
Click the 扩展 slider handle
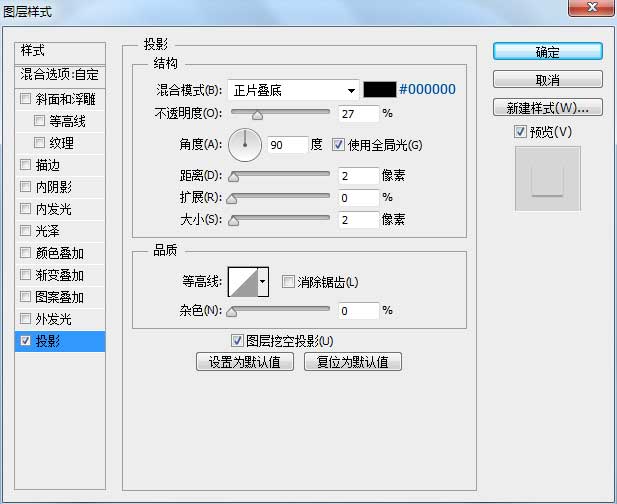click(232, 199)
